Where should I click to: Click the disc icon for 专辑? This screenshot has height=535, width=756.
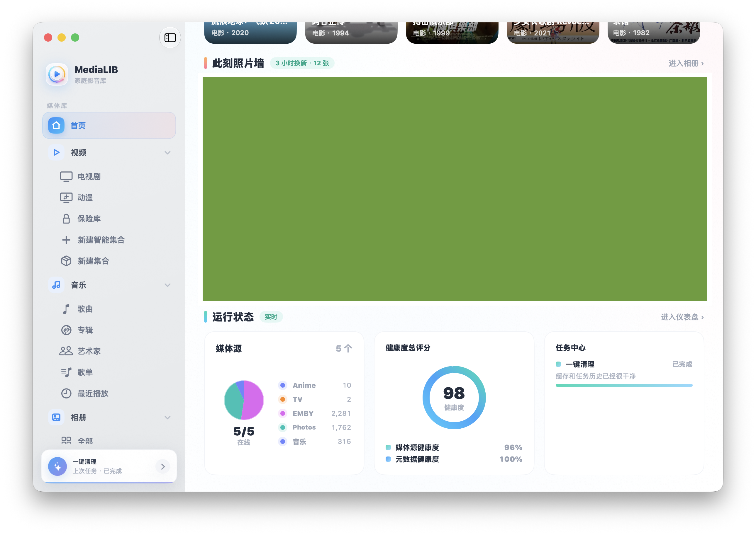tap(66, 330)
